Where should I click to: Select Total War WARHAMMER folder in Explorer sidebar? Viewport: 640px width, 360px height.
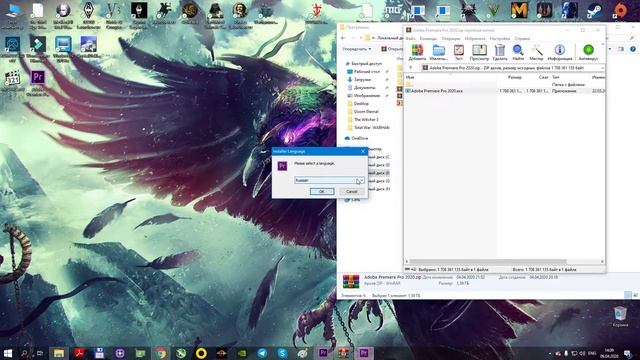[368, 127]
